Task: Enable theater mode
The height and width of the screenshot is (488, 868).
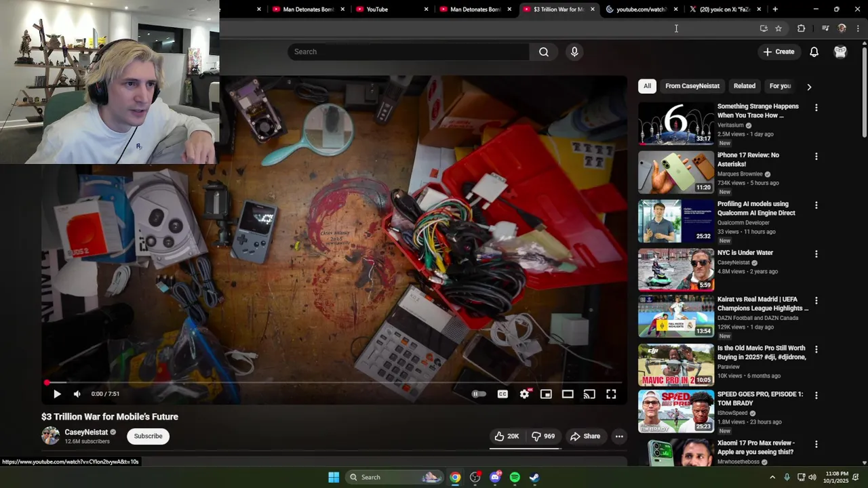Action: [568, 394]
